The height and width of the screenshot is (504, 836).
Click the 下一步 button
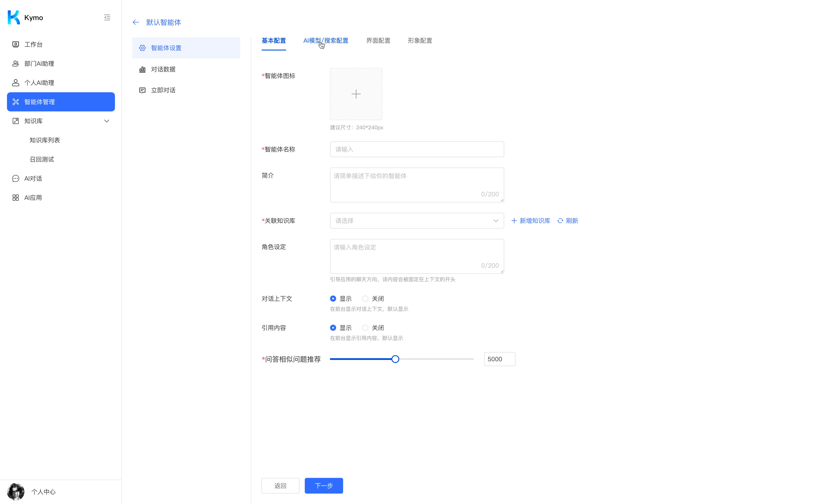pos(324,486)
